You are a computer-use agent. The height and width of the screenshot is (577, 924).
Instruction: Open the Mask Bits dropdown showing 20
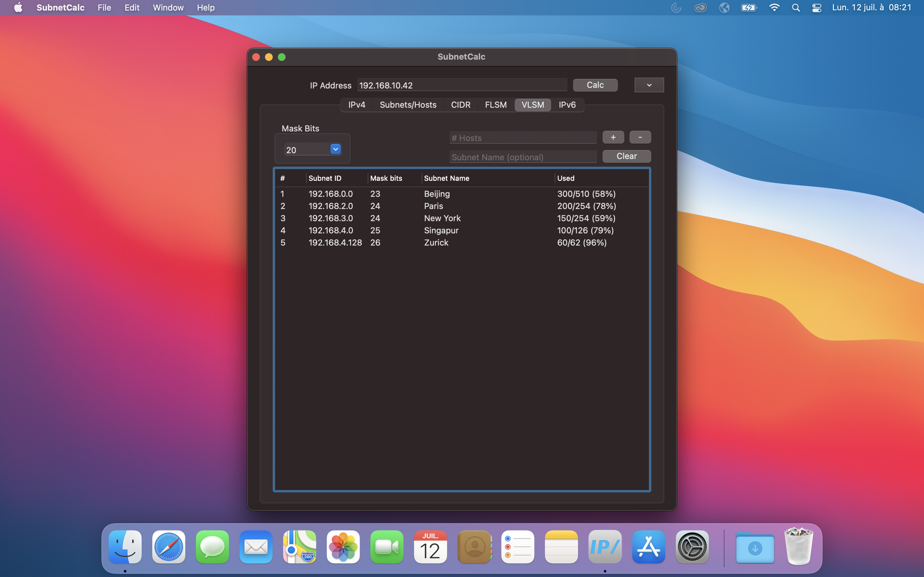click(312, 149)
